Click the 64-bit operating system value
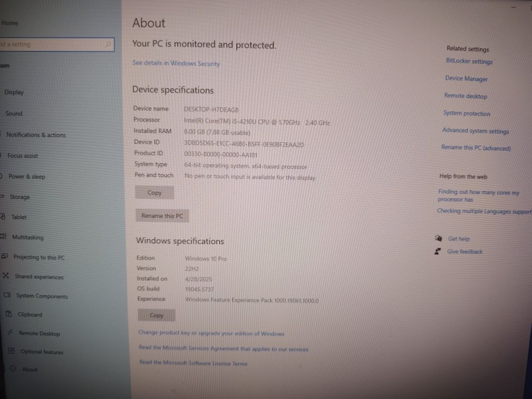 tap(246, 166)
